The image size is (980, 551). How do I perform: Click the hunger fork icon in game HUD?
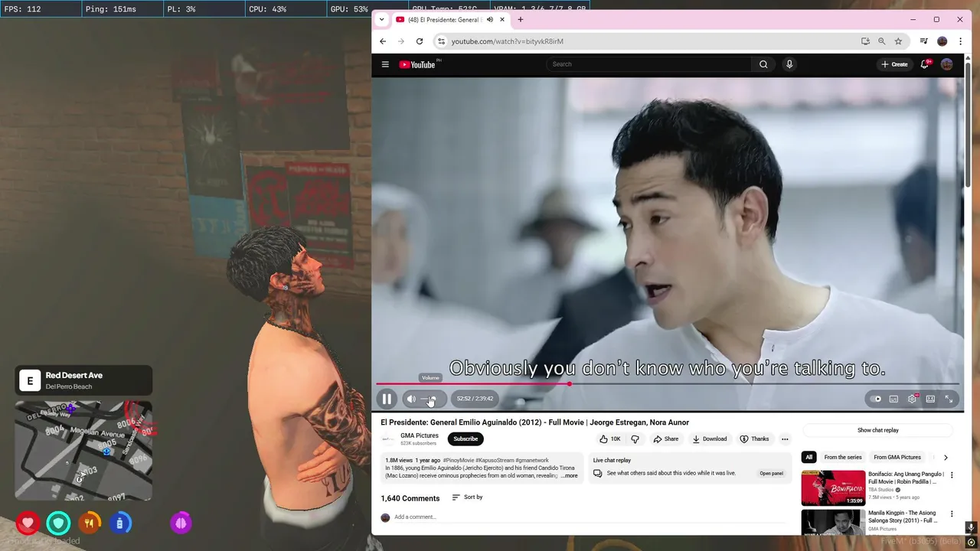pyautogui.click(x=90, y=523)
